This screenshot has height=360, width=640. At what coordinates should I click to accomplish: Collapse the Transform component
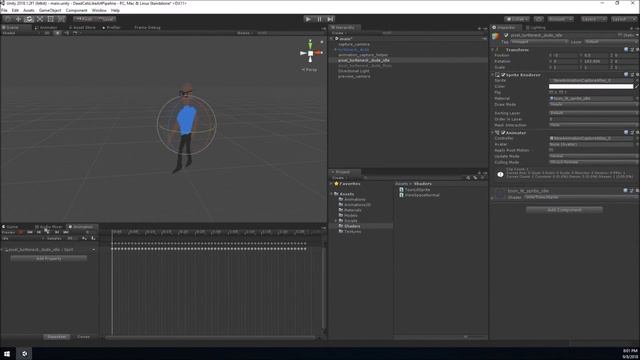[x=493, y=50]
